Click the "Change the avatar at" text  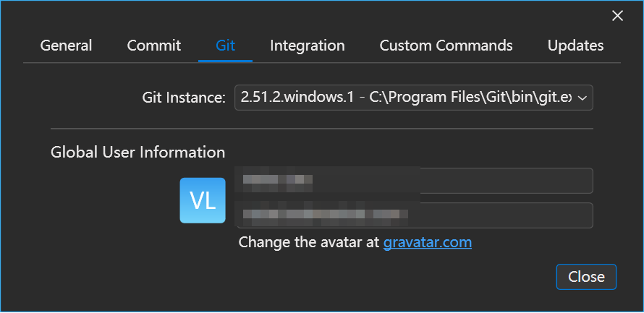click(308, 242)
